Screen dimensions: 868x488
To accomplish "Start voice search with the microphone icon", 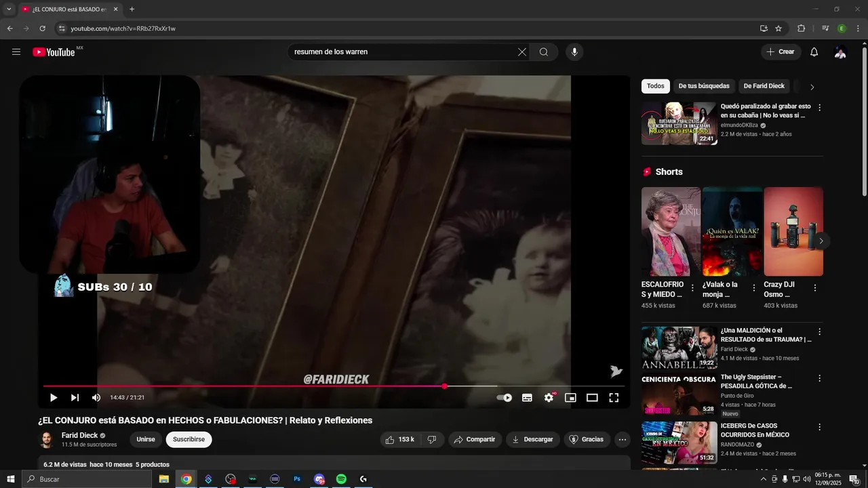I will click(574, 52).
